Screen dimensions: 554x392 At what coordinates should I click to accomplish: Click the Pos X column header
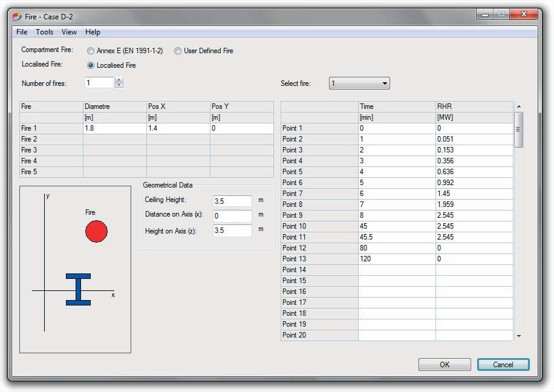pyautogui.click(x=178, y=106)
